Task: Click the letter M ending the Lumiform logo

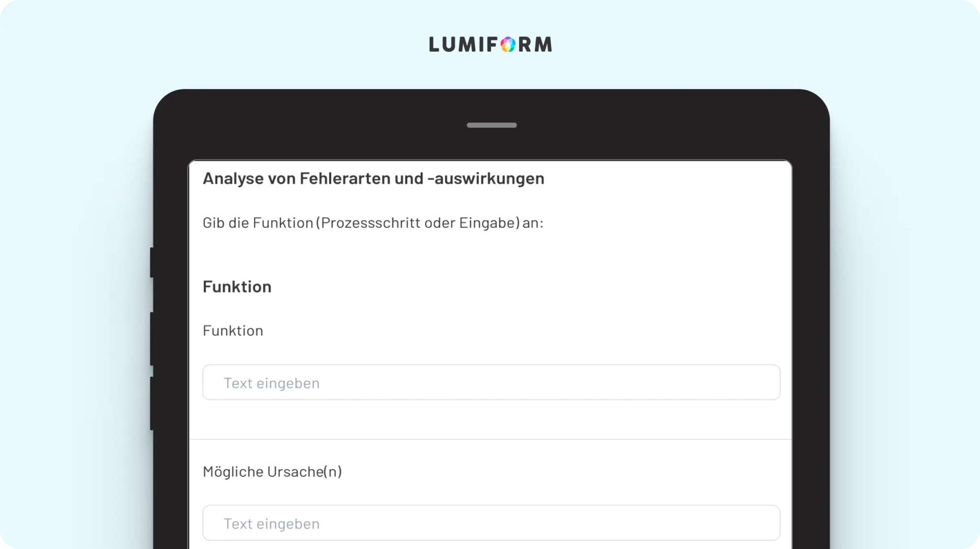Action: (543, 44)
